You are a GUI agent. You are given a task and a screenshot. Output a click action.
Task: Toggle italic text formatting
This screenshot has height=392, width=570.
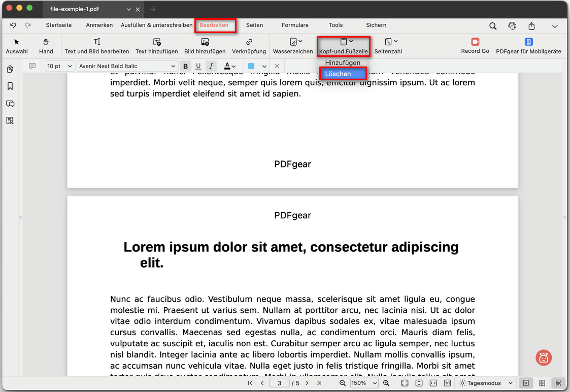click(211, 66)
